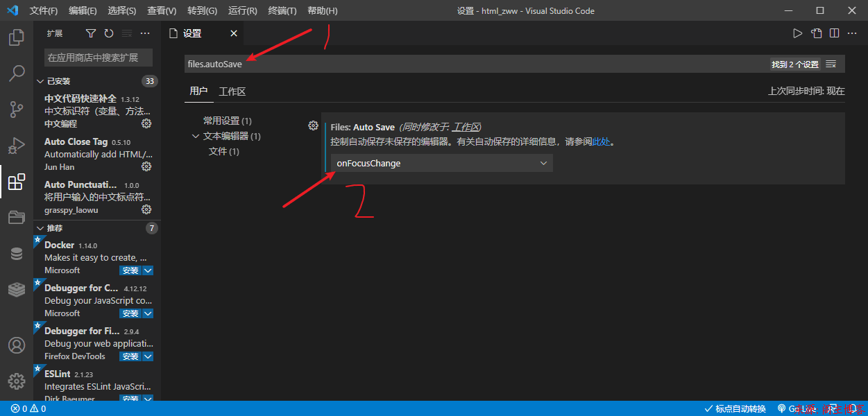Clear extensions search results icon

pyautogui.click(x=127, y=33)
